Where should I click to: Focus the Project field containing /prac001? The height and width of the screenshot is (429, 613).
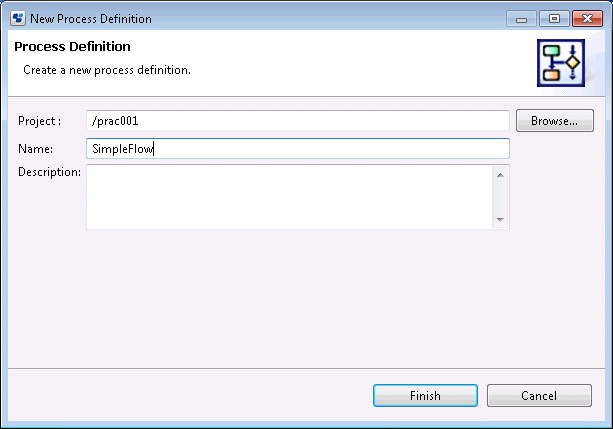click(x=298, y=120)
